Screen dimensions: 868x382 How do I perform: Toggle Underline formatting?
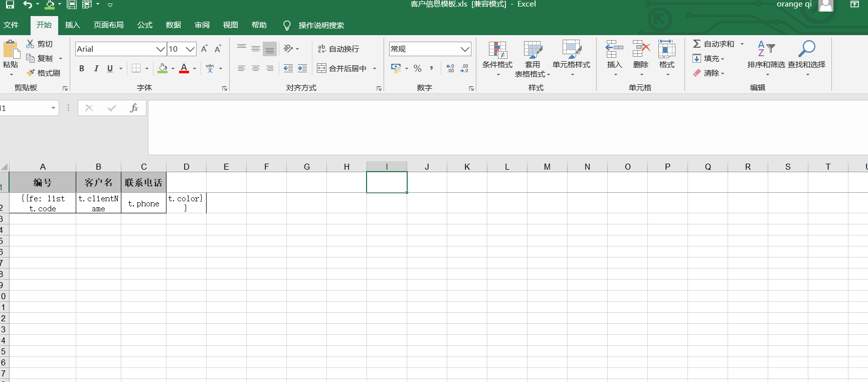110,68
